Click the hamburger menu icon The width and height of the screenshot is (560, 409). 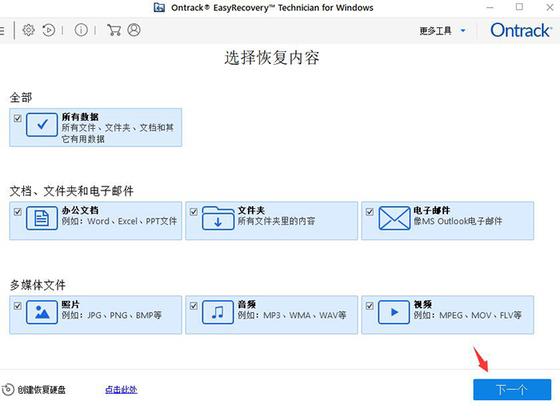click(x=2, y=30)
